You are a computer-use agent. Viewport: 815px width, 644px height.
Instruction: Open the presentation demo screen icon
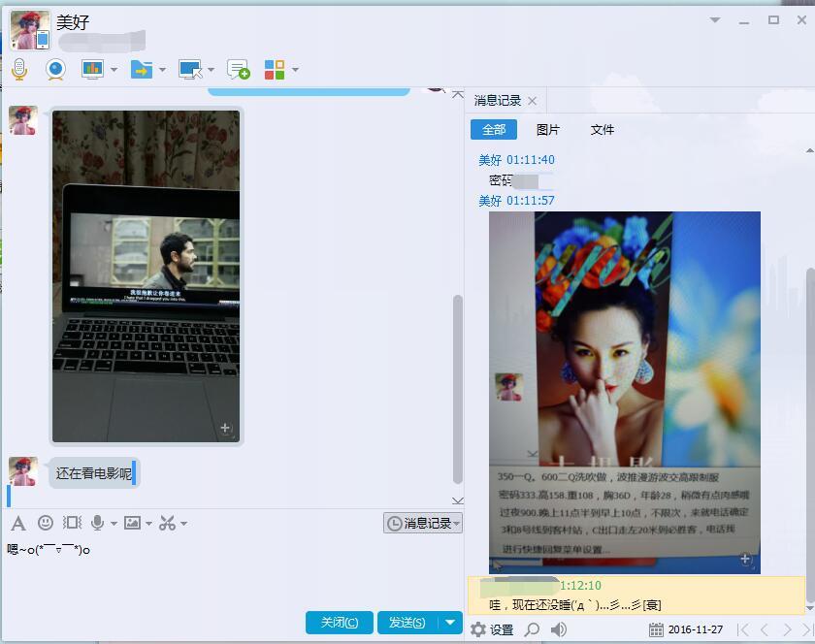92,69
